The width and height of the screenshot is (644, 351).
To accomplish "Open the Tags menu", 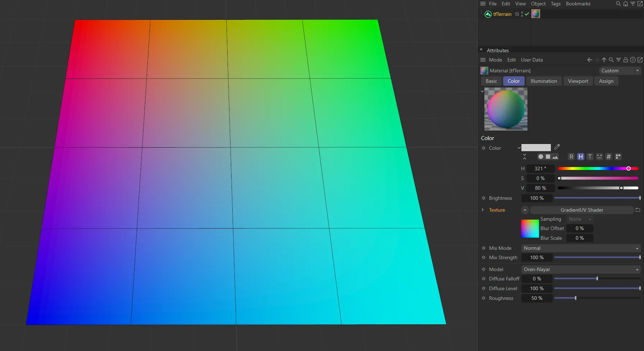I will point(556,4).
